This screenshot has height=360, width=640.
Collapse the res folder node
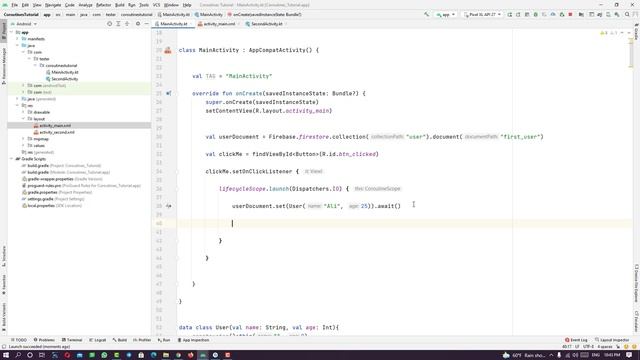[x=18, y=105]
